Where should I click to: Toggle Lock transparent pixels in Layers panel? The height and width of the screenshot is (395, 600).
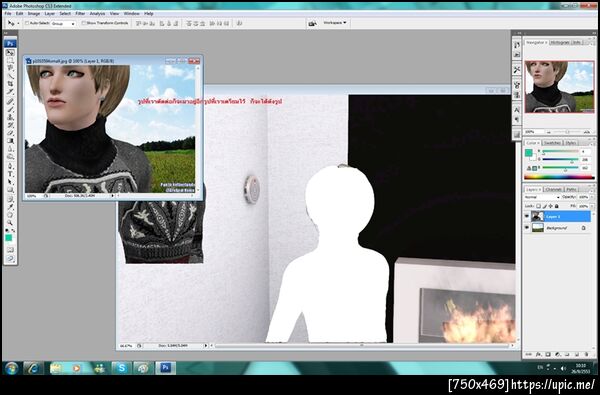coord(538,206)
